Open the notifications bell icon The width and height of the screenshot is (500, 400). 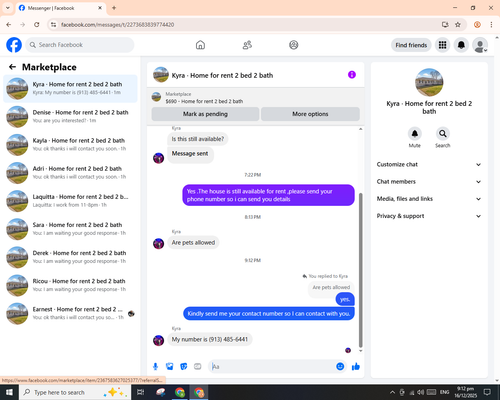click(x=461, y=45)
